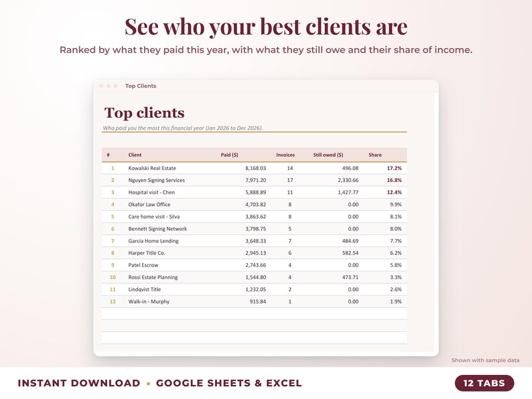Click the 1.9% share cell

(x=395, y=302)
